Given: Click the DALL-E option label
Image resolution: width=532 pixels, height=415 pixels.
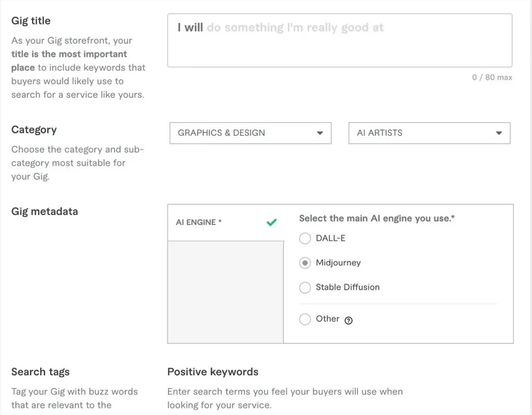Looking at the screenshot, I should point(330,238).
